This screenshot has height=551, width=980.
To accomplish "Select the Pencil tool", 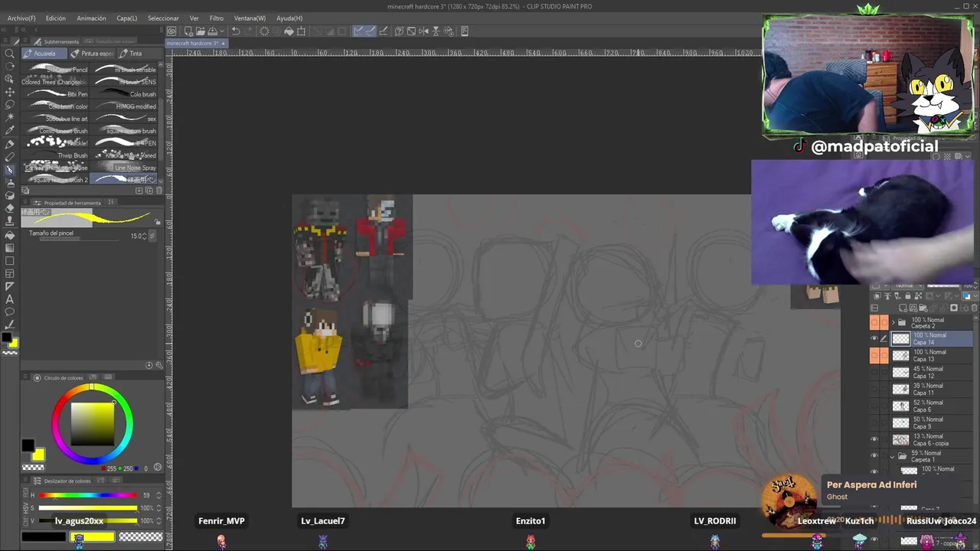I will [x=10, y=156].
